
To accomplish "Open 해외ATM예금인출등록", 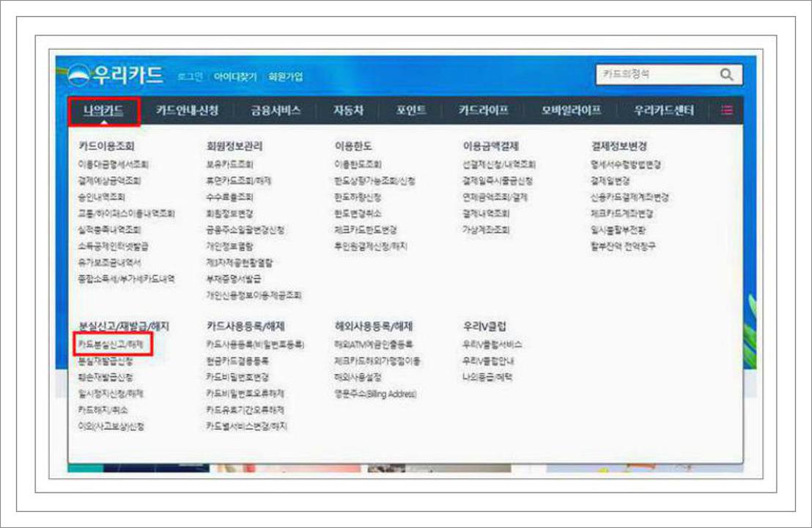I will pyautogui.click(x=373, y=344).
